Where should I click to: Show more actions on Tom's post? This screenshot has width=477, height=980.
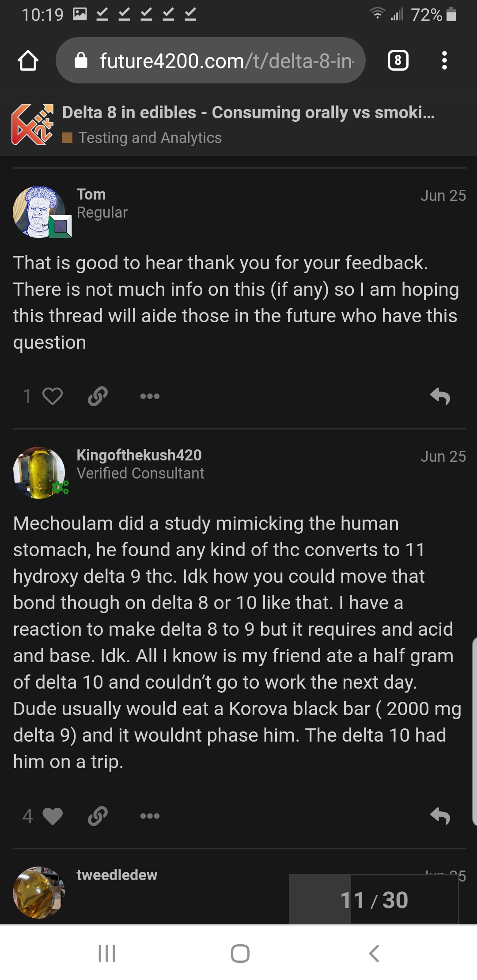click(x=150, y=396)
